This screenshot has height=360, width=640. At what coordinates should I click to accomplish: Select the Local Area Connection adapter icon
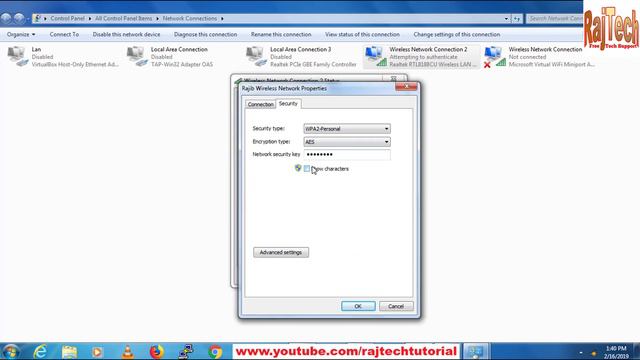pyautogui.click(x=137, y=56)
